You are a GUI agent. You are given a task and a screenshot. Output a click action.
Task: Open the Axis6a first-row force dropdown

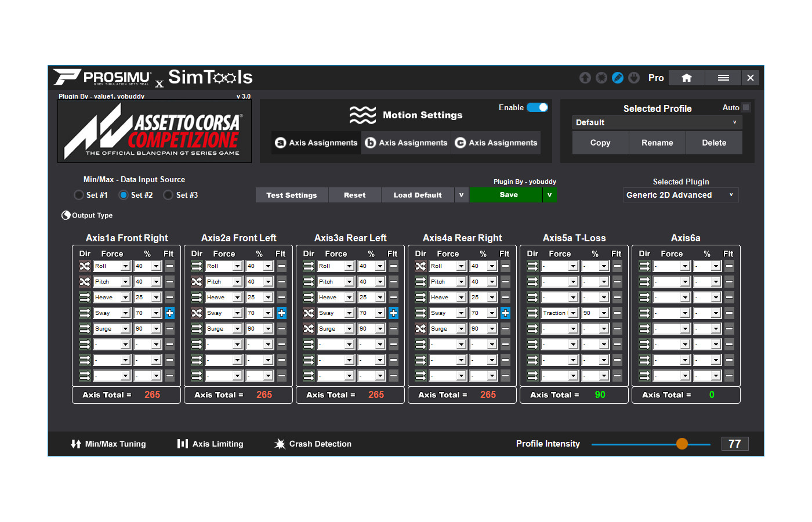pyautogui.click(x=672, y=266)
